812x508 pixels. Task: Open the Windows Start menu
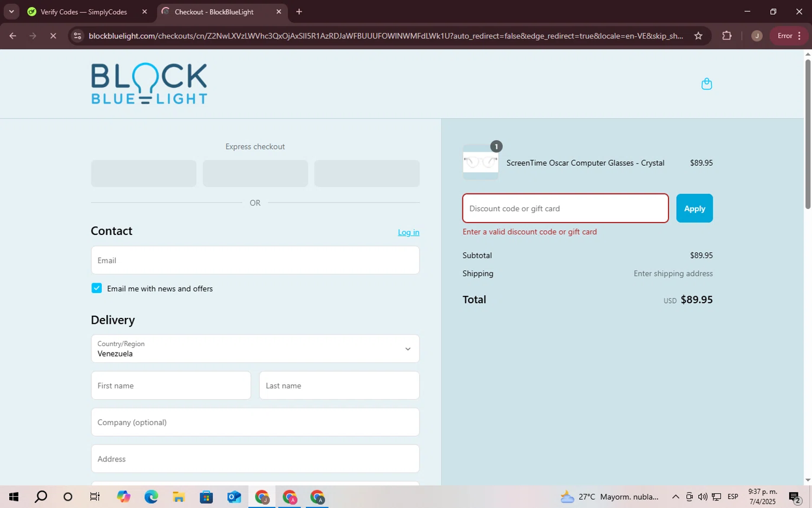click(14, 497)
